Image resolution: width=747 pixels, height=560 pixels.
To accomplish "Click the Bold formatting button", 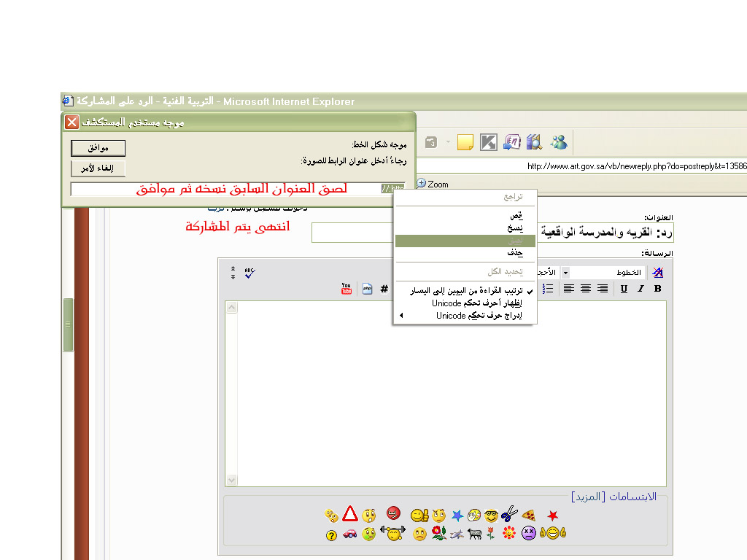I will click(x=657, y=289).
